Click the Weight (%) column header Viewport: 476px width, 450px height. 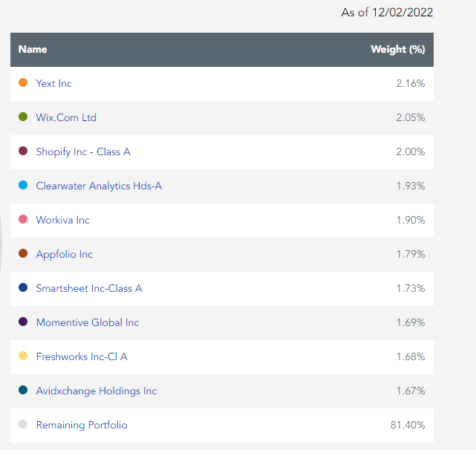[x=398, y=49]
